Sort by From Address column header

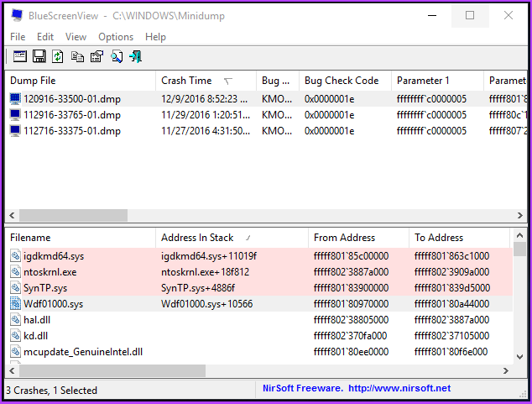[x=358, y=238]
